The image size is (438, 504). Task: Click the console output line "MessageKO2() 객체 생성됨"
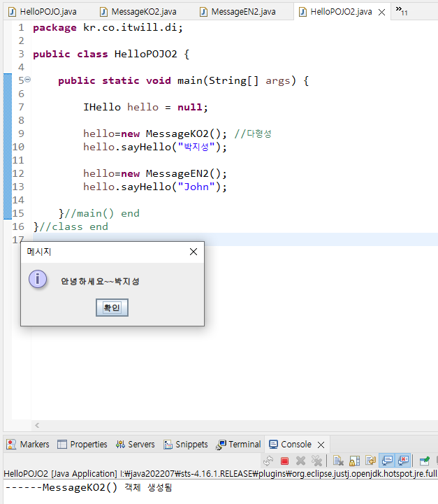coord(108,487)
